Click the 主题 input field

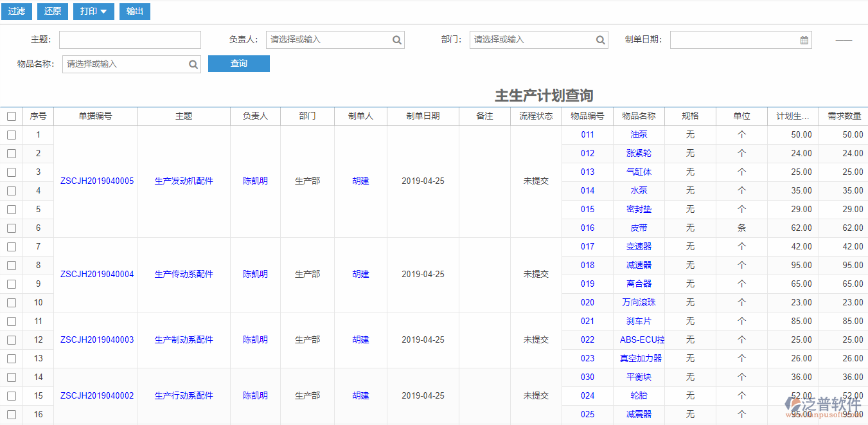coord(130,39)
